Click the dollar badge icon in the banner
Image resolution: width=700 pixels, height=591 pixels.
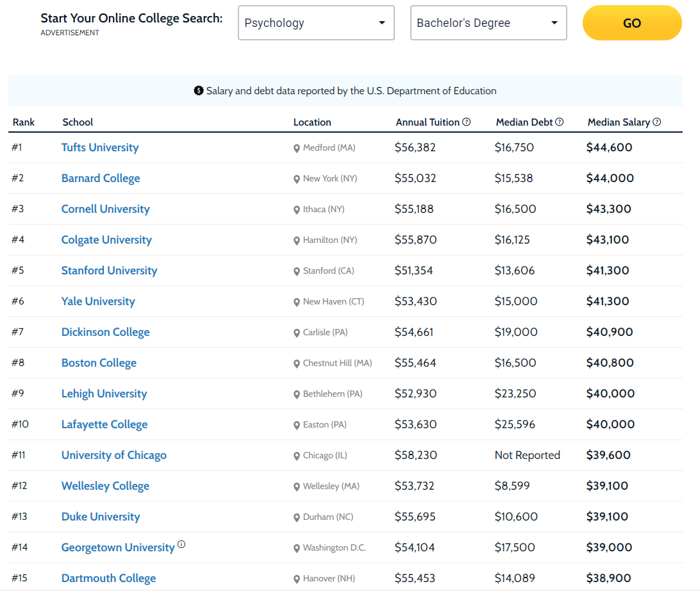coord(199,90)
